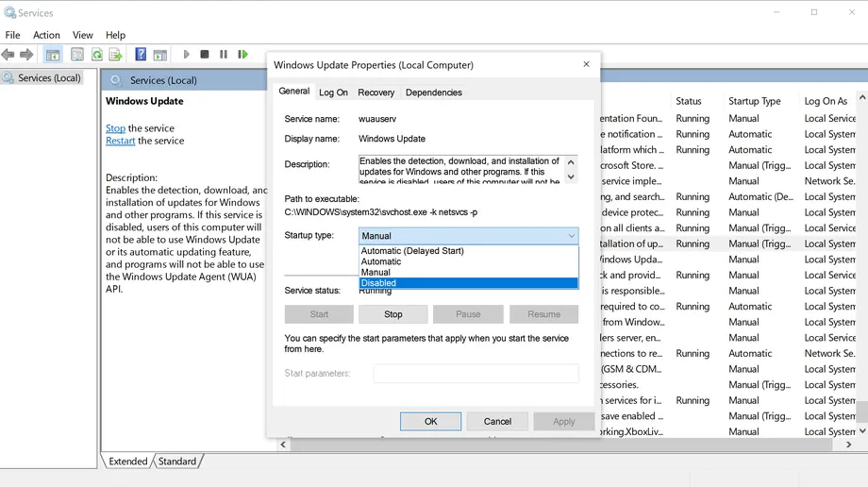Click the Pause Service toolbar icon
This screenshot has height=487, width=868.
click(x=223, y=55)
